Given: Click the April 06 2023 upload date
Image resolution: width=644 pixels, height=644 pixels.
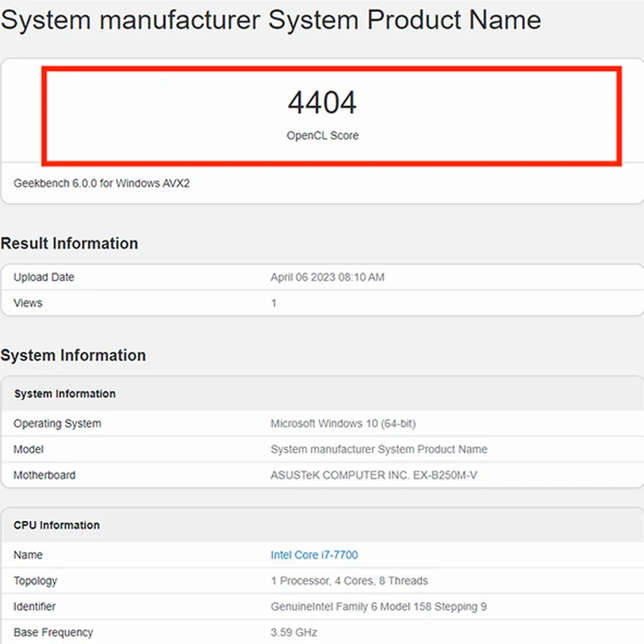Looking at the screenshot, I should coord(328,277).
